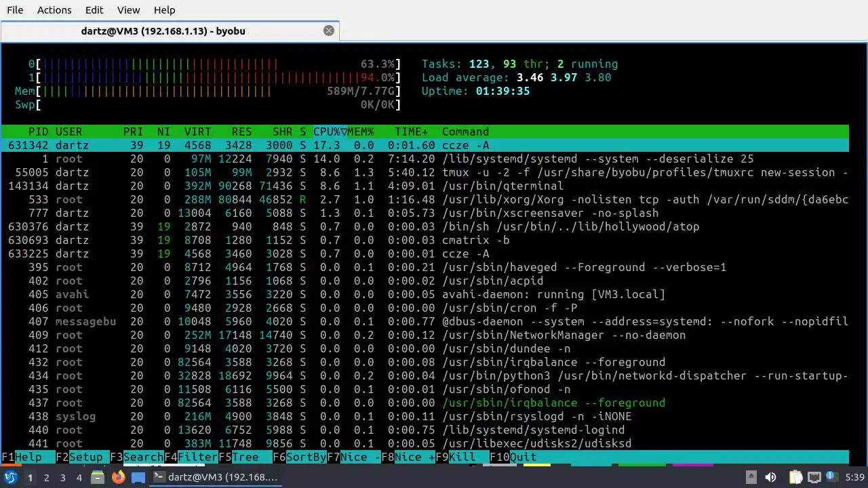Sort by the PID column header
Viewport: 868px width, 488px height.
(39, 131)
